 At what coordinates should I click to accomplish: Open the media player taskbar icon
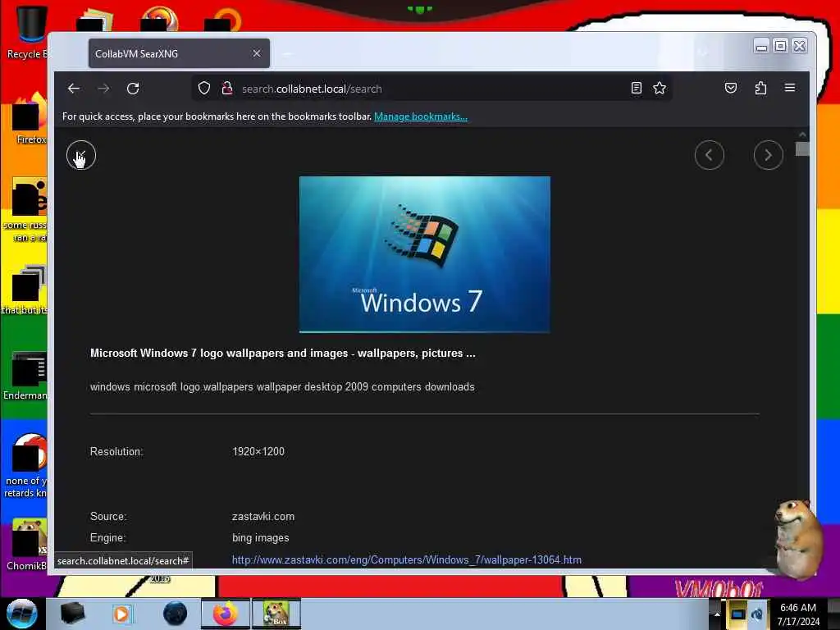tap(122, 614)
